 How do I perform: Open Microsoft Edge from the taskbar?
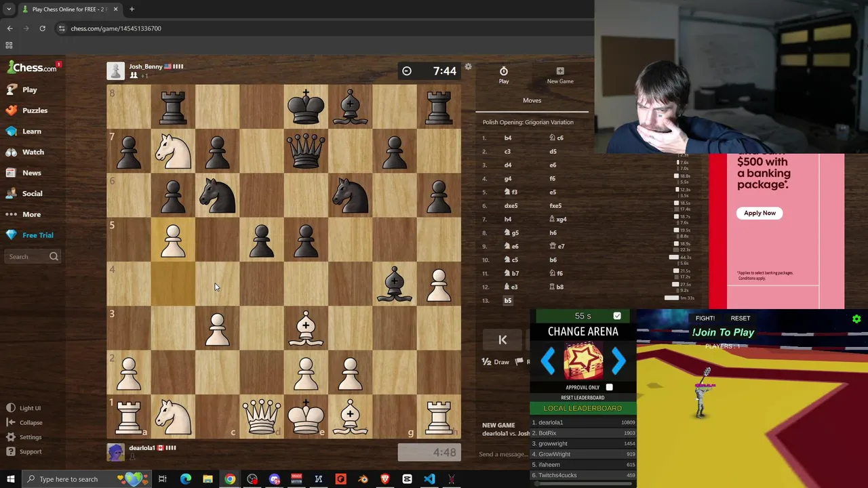click(185, 479)
